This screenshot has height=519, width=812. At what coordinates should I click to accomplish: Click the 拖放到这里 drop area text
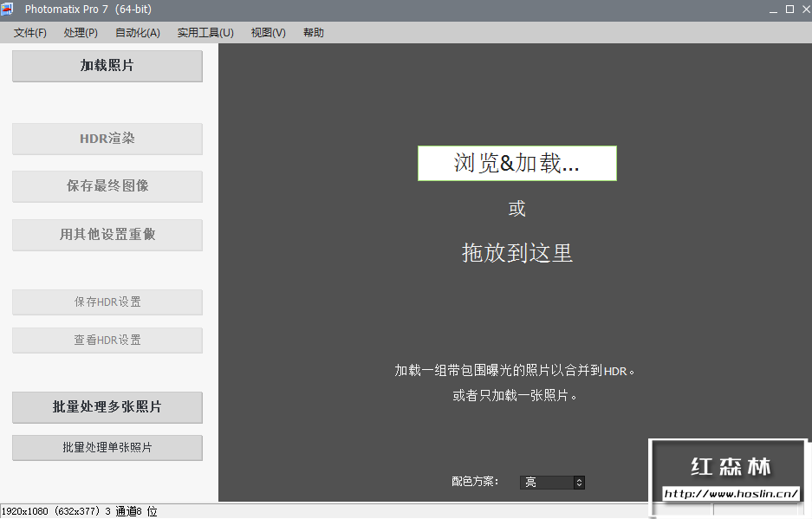(x=516, y=253)
